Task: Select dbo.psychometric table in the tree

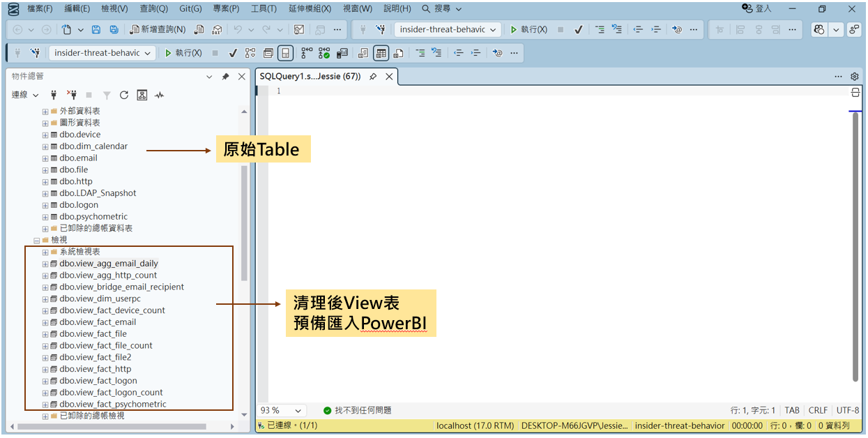Action: pos(93,216)
